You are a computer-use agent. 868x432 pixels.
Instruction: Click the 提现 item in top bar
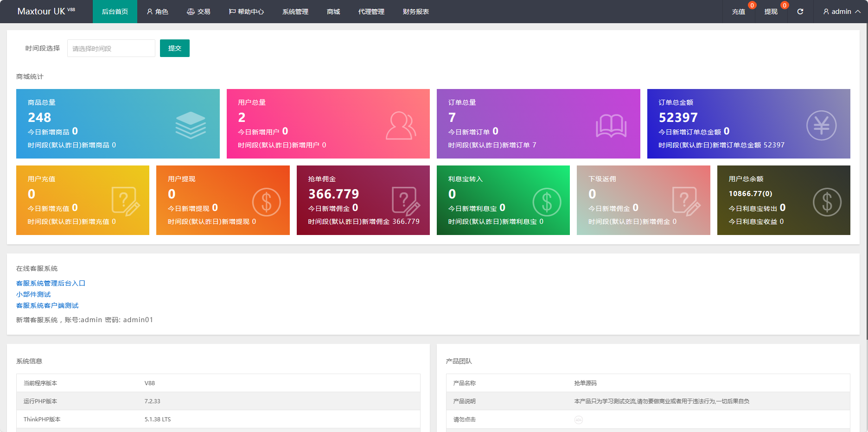[x=771, y=12]
